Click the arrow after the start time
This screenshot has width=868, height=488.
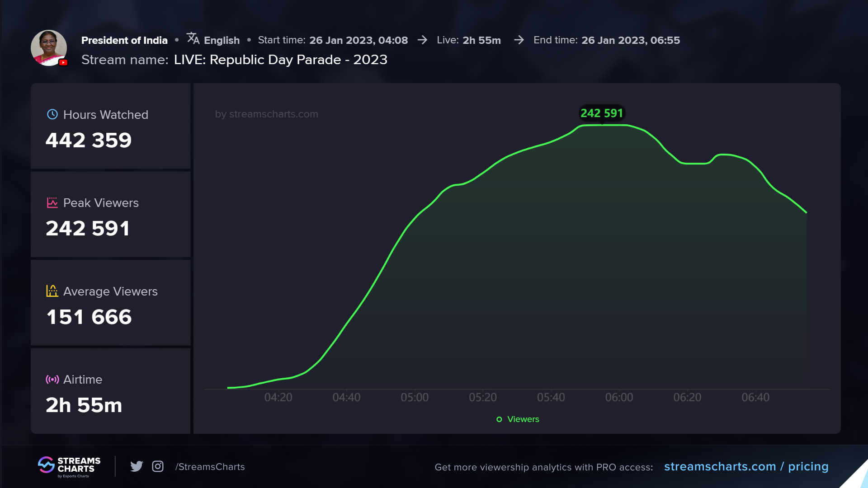[x=422, y=40]
